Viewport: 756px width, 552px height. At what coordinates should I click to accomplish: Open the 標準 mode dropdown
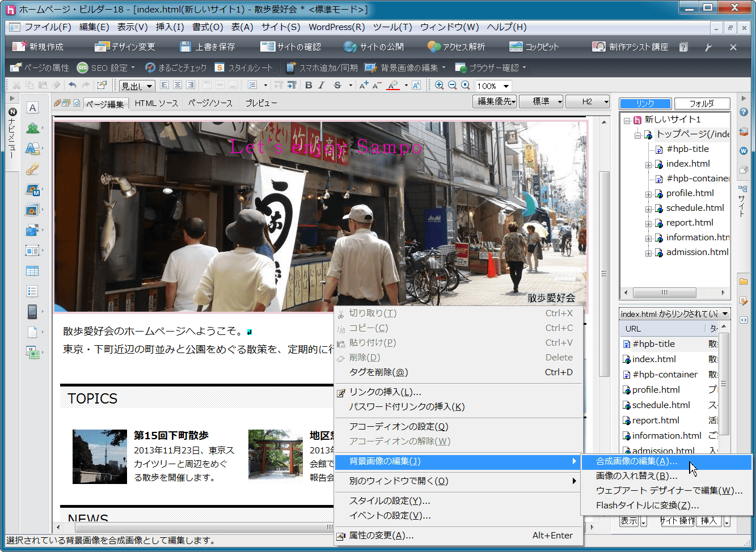[541, 101]
